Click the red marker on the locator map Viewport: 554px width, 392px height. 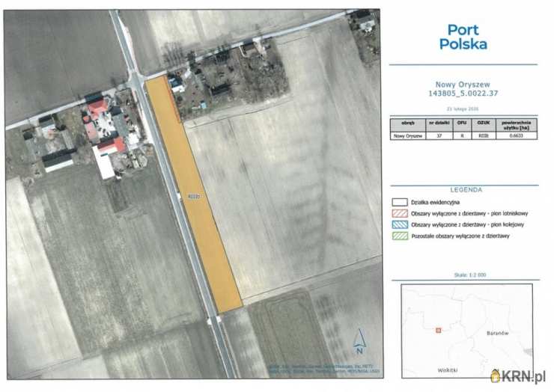pyautogui.click(x=439, y=329)
